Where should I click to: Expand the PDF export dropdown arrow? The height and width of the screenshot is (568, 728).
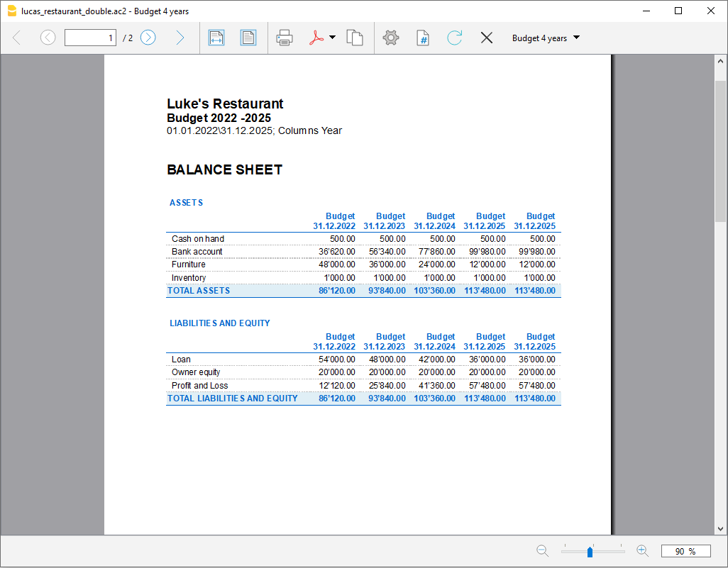point(332,38)
